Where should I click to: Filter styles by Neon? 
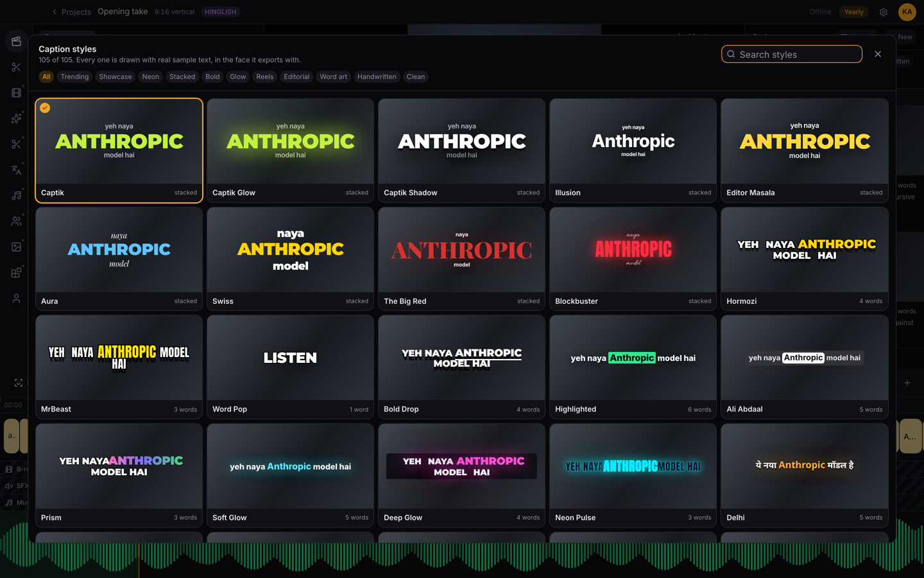pyautogui.click(x=151, y=76)
